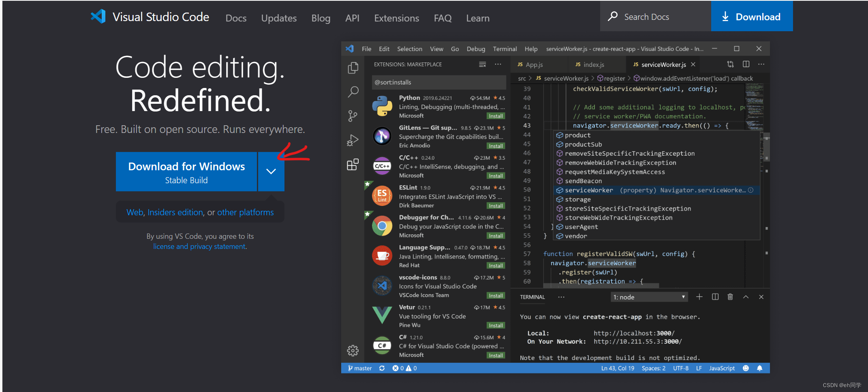Expand the download options chevron dropdown
Viewport: 868px width, 392px height.
click(271, 171)
